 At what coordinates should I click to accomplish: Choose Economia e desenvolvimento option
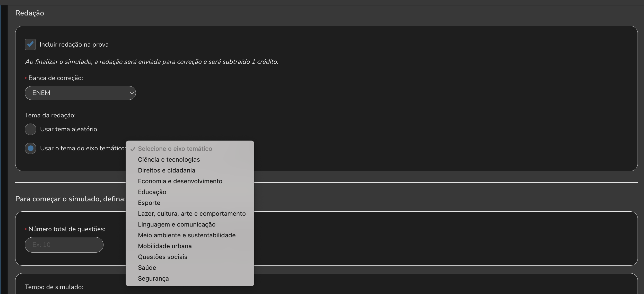pyautogui.click(x=190, y=181)
